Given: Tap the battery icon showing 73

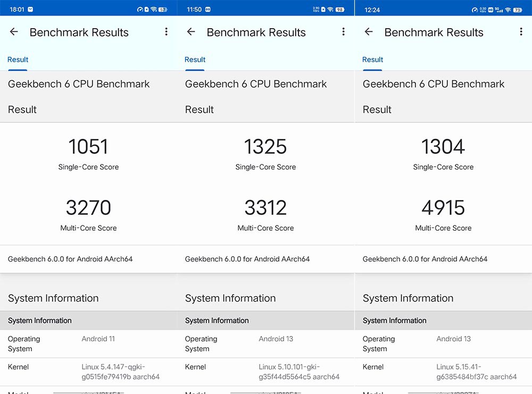Looking at the screenshot, I should pos(518,10).
